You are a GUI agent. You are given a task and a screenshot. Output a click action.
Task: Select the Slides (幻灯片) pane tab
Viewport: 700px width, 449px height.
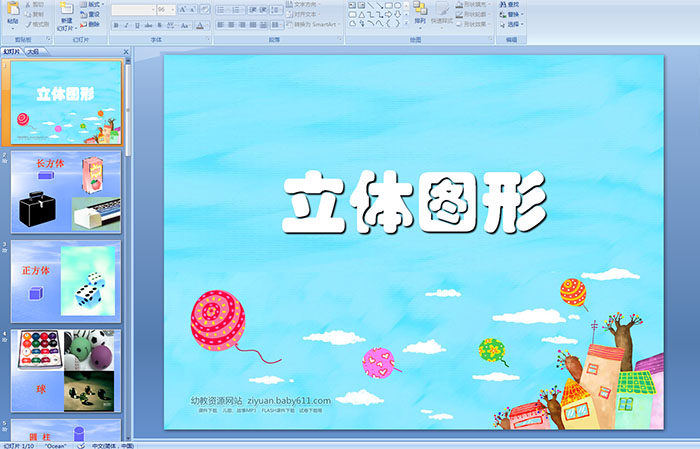[11, 50]
